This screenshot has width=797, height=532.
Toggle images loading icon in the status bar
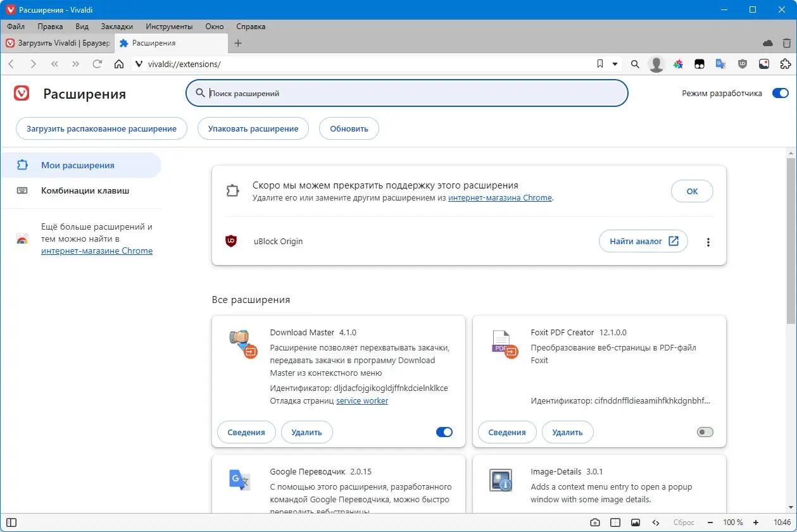[x=635, y=523]
